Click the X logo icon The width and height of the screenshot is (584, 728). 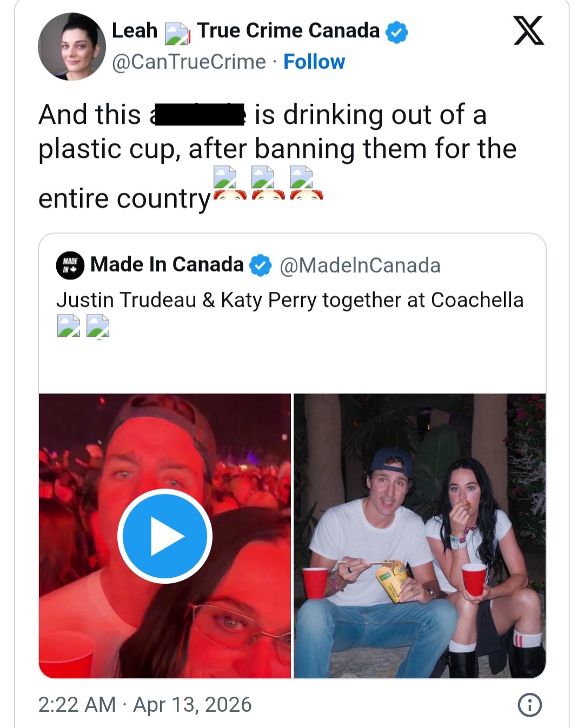point(528,31)
